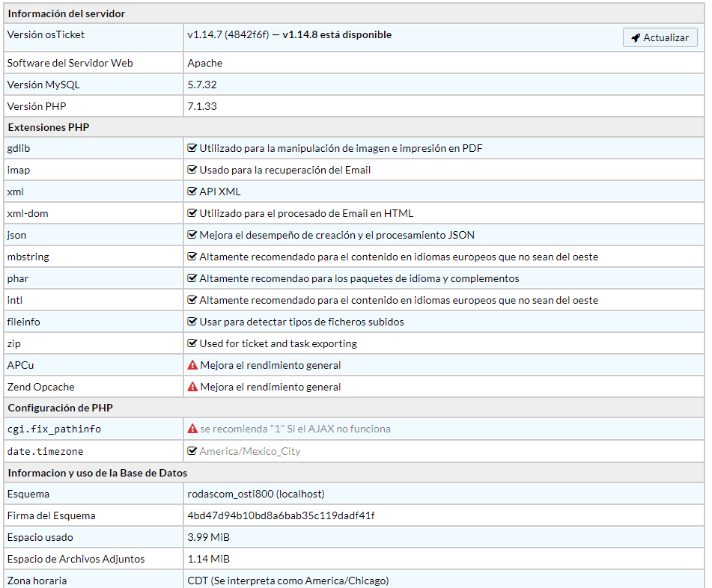
Task: Click the rocket icon in Actualizar
Action: (x=636, y=38)
